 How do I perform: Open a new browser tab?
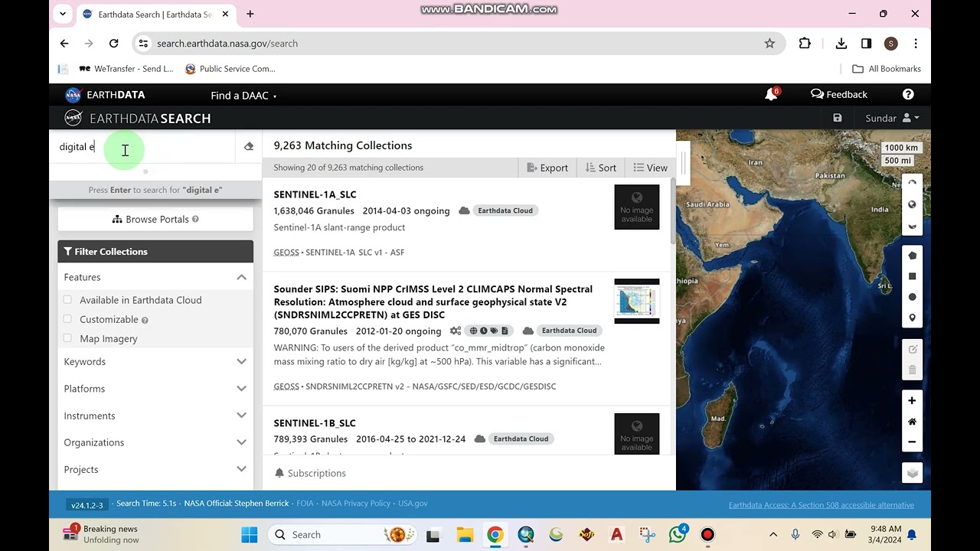[250, 14]
